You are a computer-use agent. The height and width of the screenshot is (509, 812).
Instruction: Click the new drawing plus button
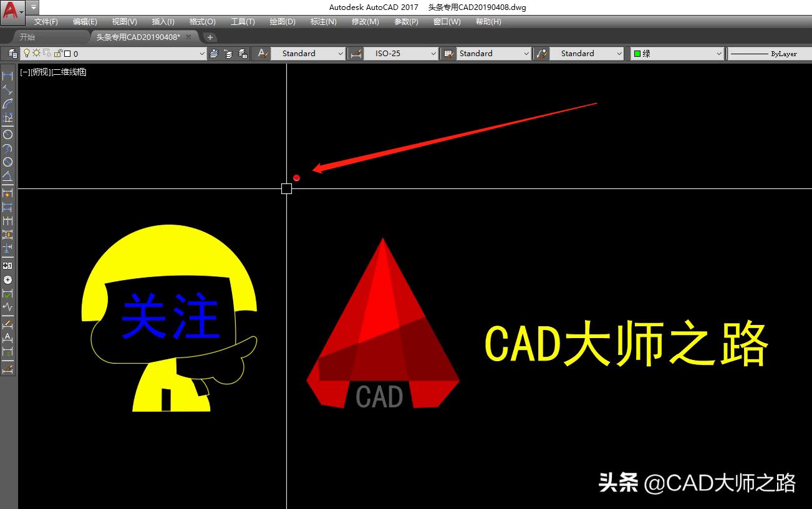coord(210,37)
